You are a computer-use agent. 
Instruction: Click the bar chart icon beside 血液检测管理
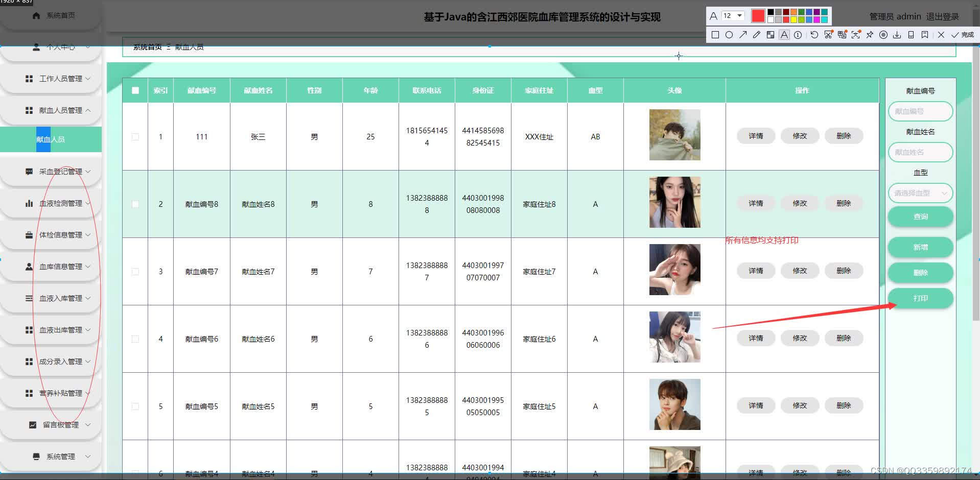(x=29, y=203)
